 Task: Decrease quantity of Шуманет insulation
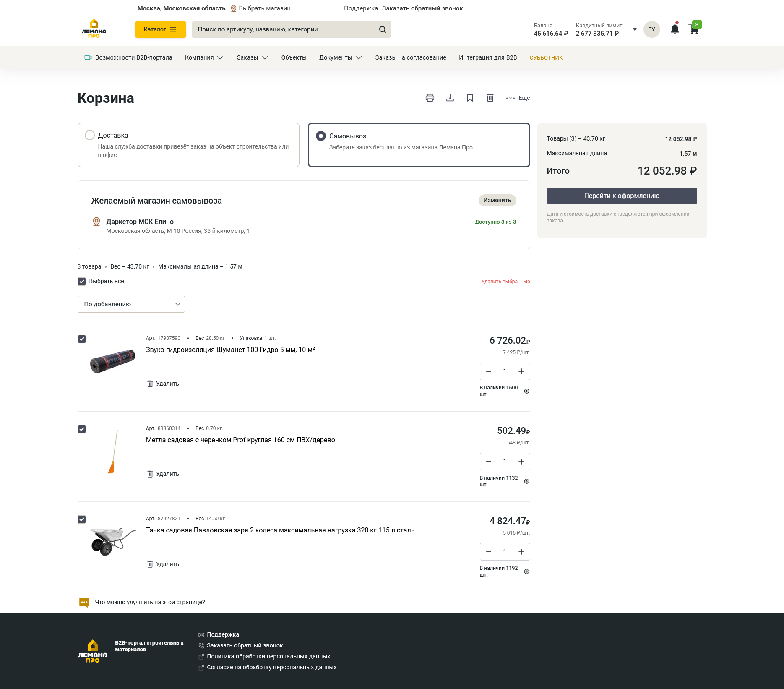(488, 371)
